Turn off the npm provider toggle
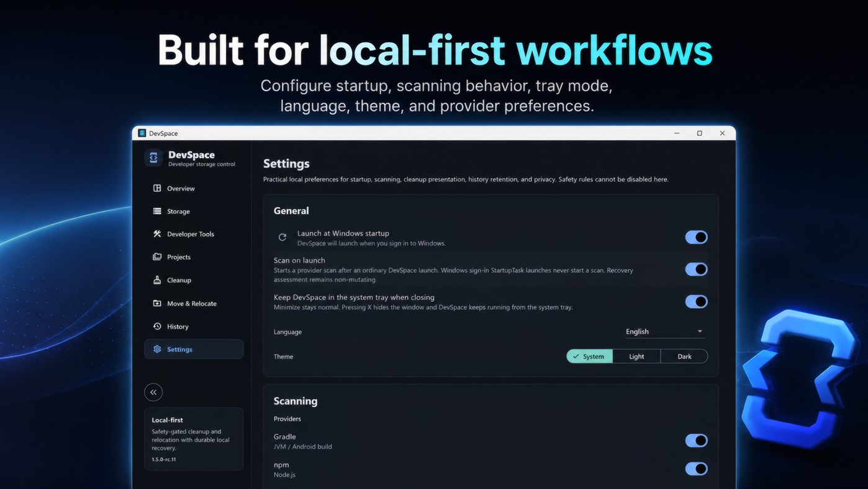The width and height of the screenshot is (868, 489). [696, 469]
